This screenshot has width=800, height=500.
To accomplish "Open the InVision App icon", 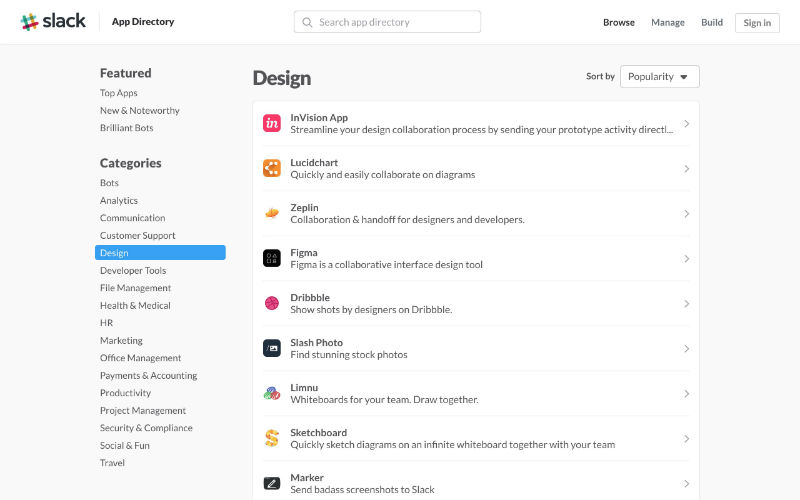I will tap(271, 123).
